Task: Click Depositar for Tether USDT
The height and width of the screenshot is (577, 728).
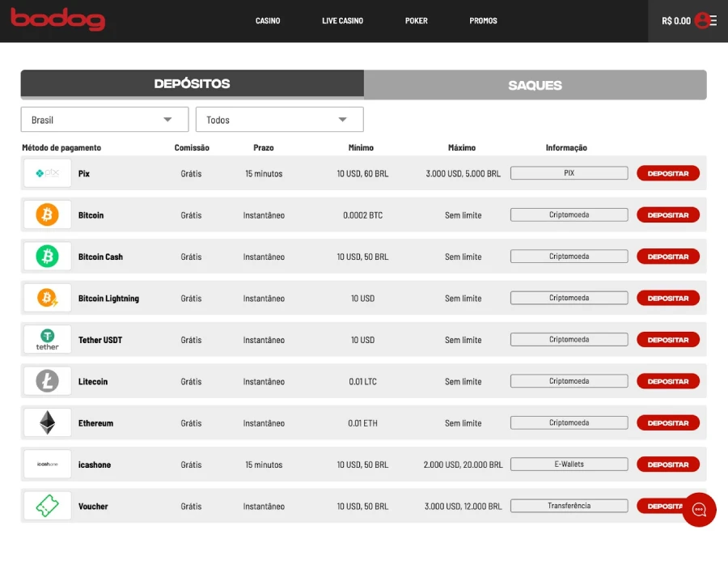Action: click(668, 340)
